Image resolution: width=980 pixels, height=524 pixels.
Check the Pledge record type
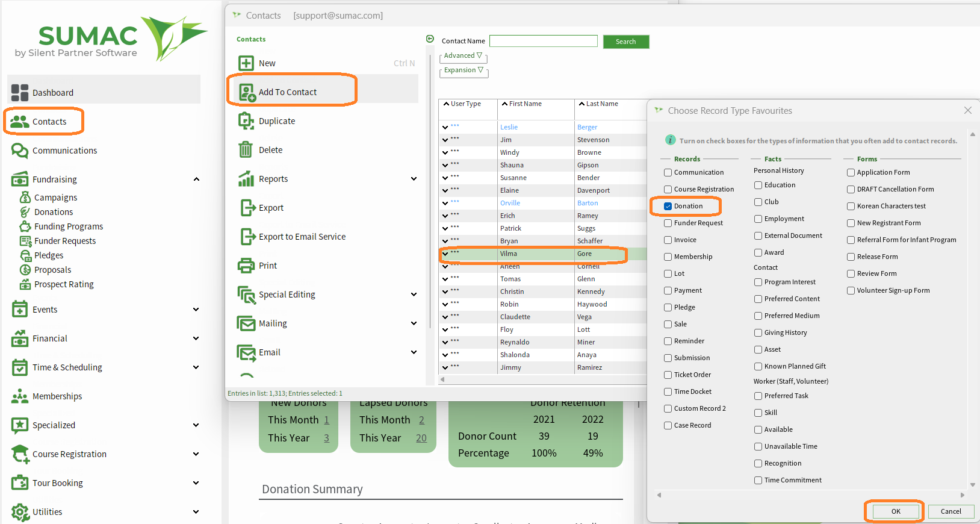(x=668, y=307)
